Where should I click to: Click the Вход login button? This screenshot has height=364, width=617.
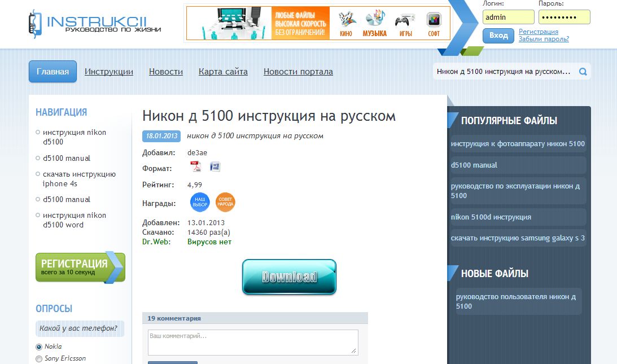(x=498, y=36)
